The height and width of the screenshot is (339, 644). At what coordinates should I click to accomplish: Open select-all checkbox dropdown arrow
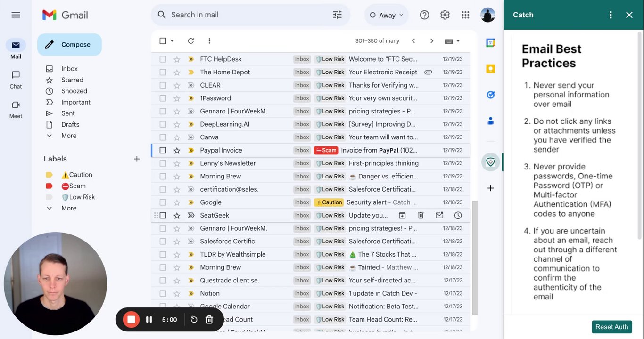(172, 41)
